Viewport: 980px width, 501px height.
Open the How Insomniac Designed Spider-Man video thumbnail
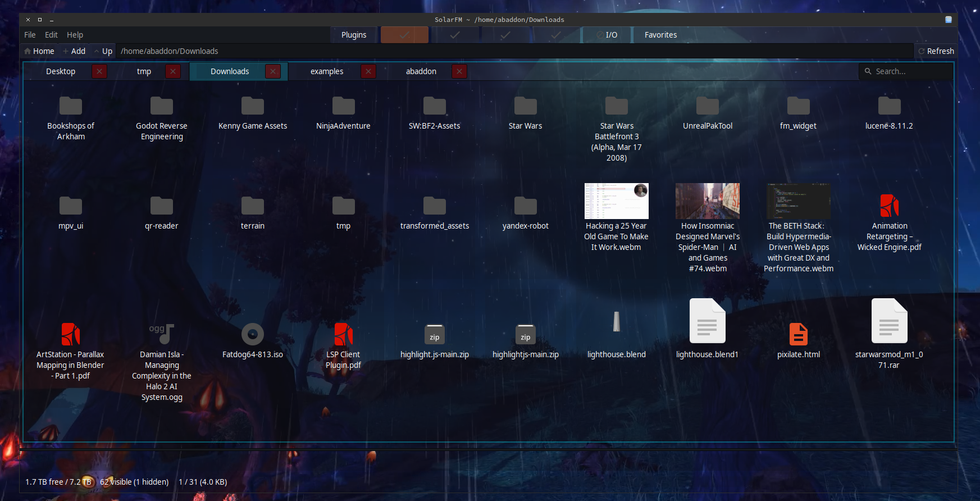[x=707, y=201]
